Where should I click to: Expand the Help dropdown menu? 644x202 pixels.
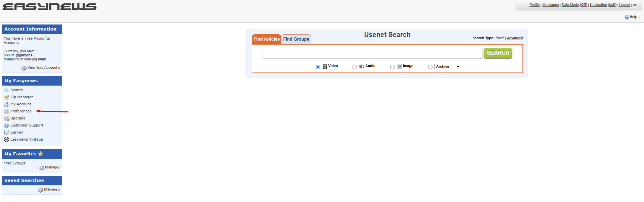click(635, 17)
